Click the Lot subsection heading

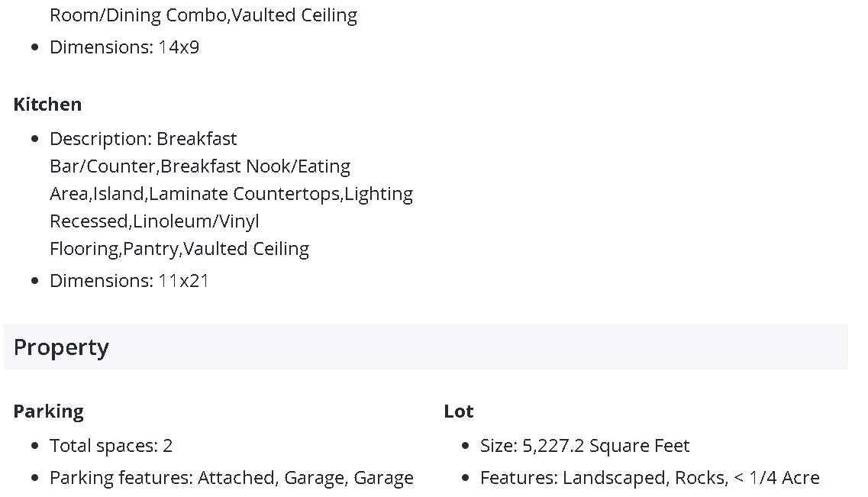[458, 411]
